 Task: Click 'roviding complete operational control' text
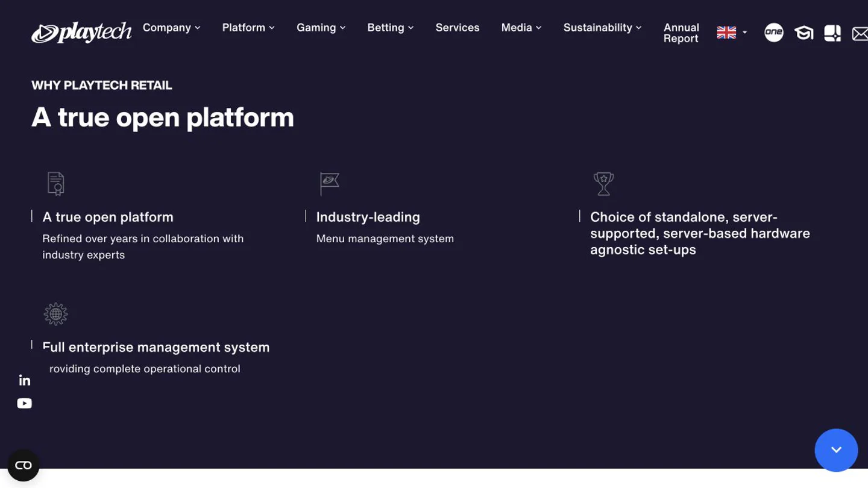tap(145, 369)
